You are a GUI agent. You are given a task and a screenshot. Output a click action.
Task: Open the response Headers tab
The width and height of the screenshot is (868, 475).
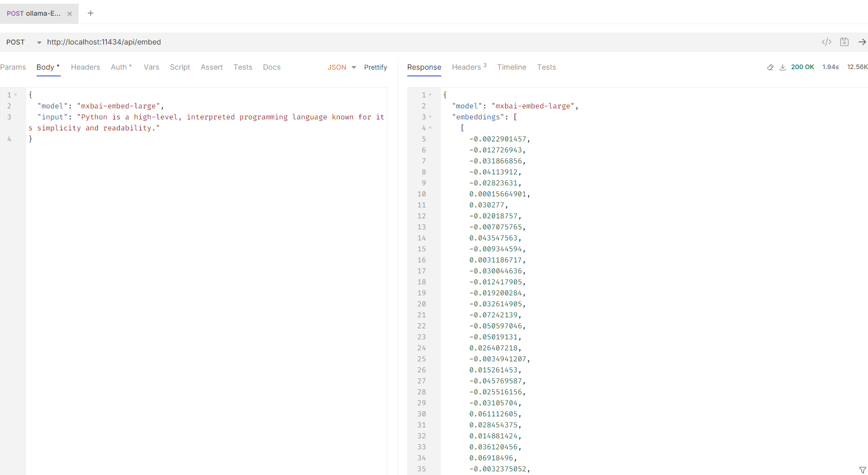tap(469, 67)
